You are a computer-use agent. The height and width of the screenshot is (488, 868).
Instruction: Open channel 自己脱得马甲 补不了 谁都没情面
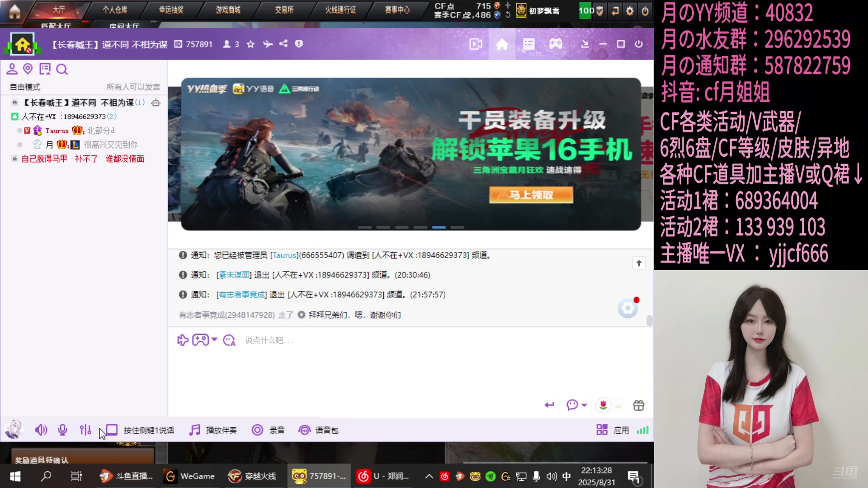(83, 159)
